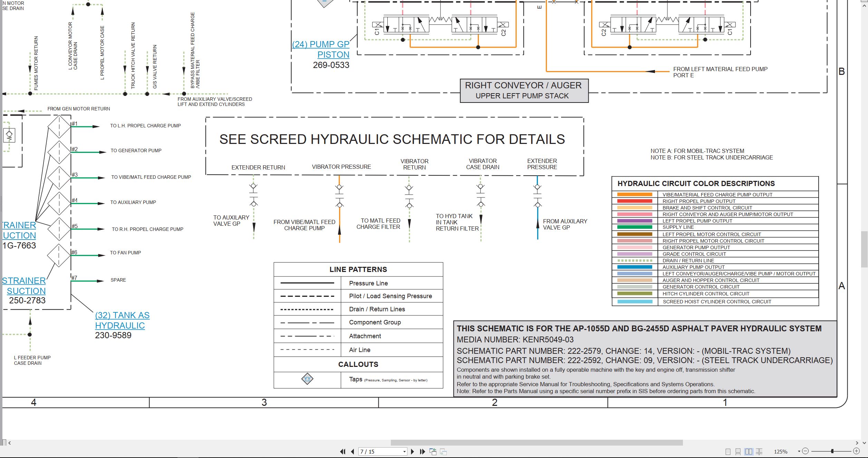The image size is (868, 458).
Task: Click the zoom slider handle
Action: tap(832, 451)
